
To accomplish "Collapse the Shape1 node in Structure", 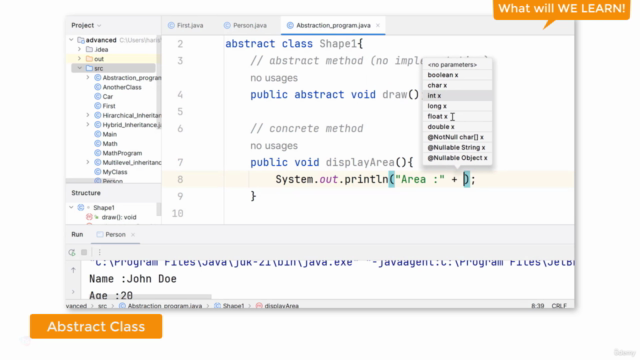I will [71, 208].
